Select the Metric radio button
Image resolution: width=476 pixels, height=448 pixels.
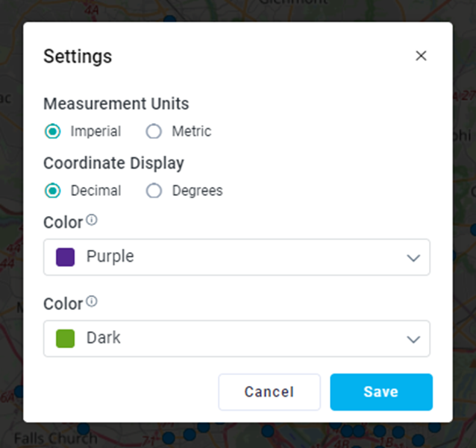154,132
